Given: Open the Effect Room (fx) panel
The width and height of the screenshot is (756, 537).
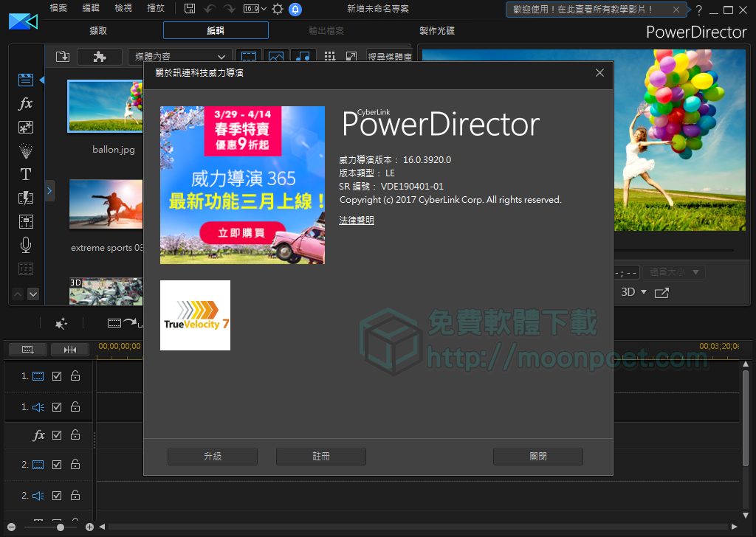Looking at the screenshot, I should coord(25,104).
